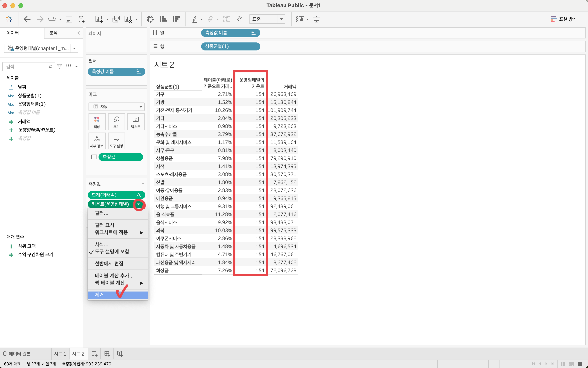Click the presentation mode icon

pyautogui.click(x=316, y=19)
